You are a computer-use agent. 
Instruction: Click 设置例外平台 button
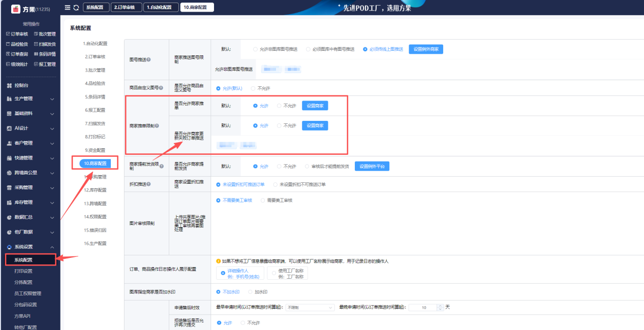(x=372, y=166)
